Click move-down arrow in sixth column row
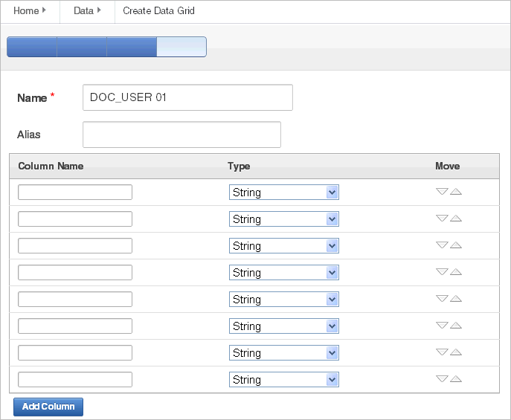511x420 pixels. pyautogui.click(x=442, y=325)
